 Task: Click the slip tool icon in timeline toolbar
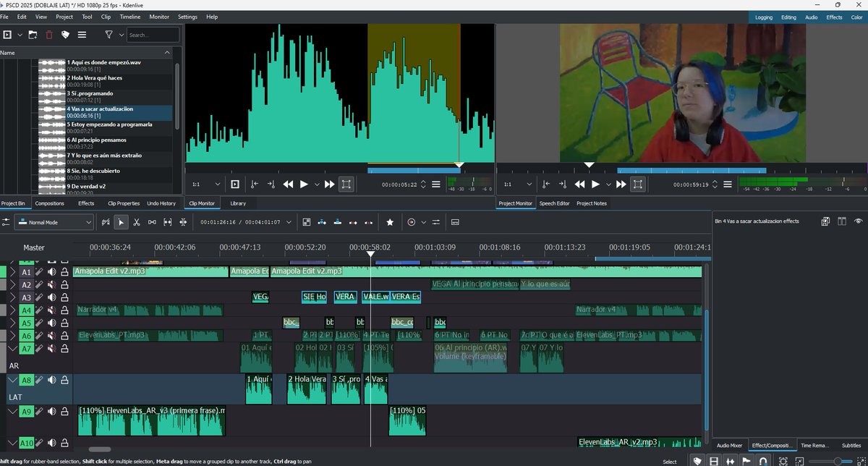coord(168,222)
